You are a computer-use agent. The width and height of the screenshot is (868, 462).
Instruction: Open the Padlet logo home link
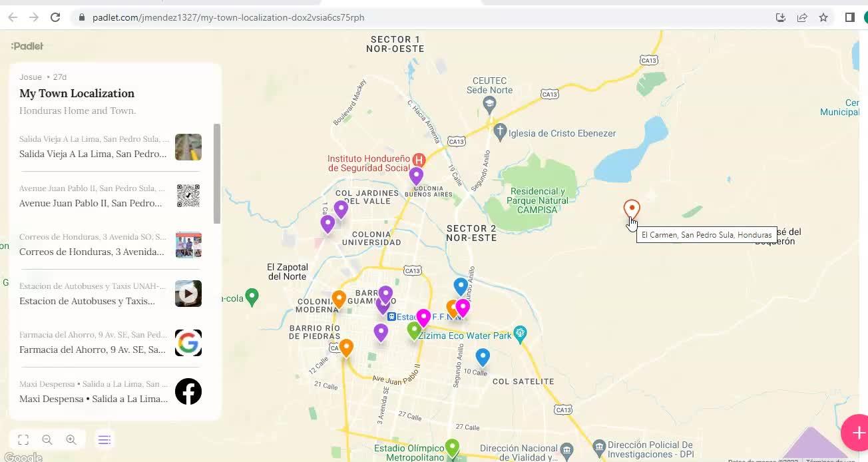click(x=27, y=46)
